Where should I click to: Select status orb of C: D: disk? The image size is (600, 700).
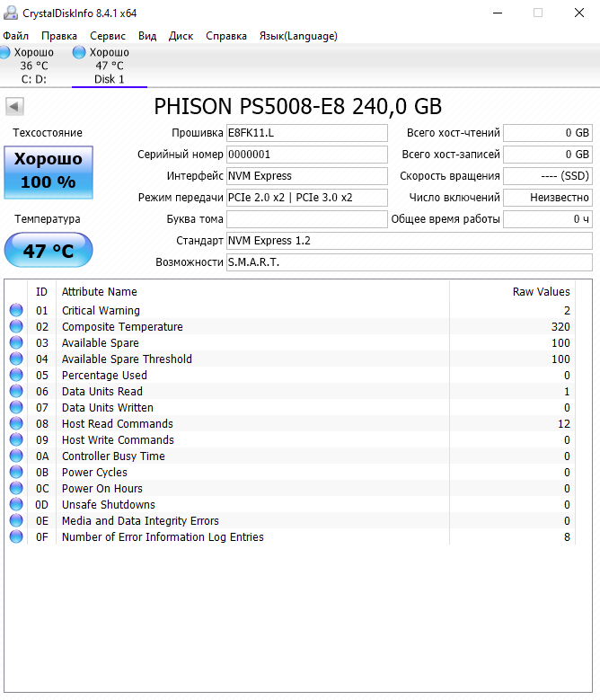pyautogui.click(x=4, y=52)
